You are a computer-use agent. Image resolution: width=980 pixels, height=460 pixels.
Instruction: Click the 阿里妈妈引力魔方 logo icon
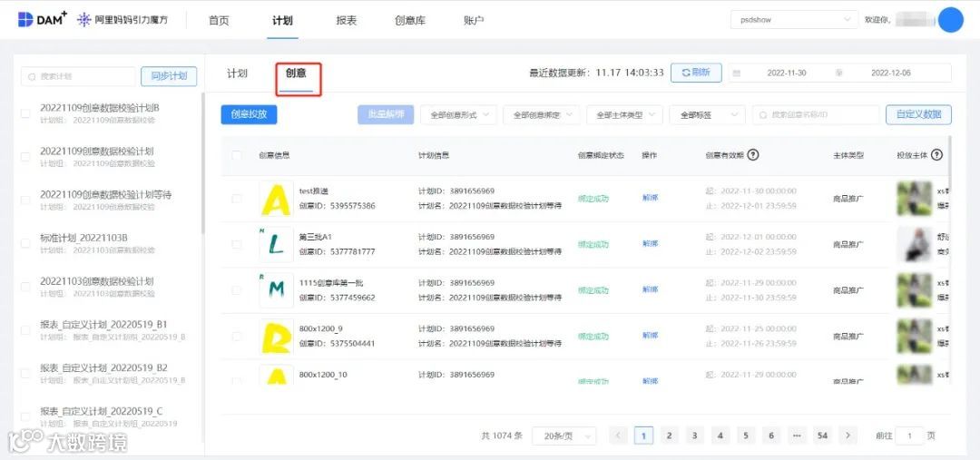[83, 20]
